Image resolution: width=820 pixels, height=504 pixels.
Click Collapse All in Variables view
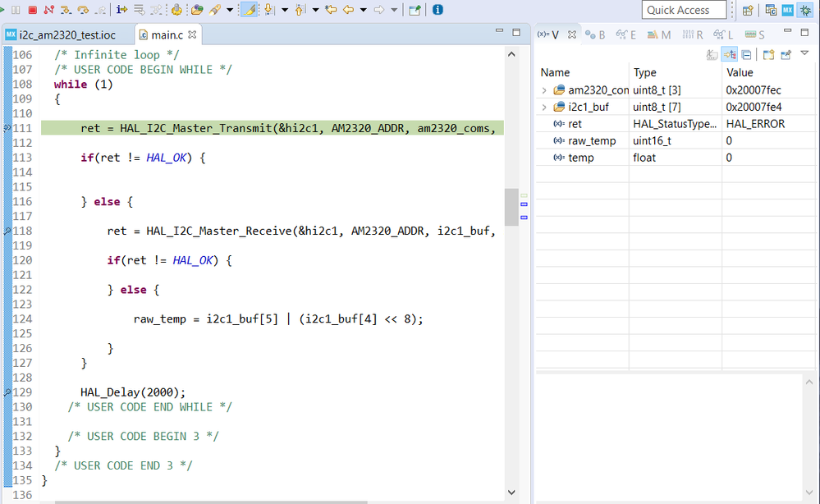(x=746, y=55)
